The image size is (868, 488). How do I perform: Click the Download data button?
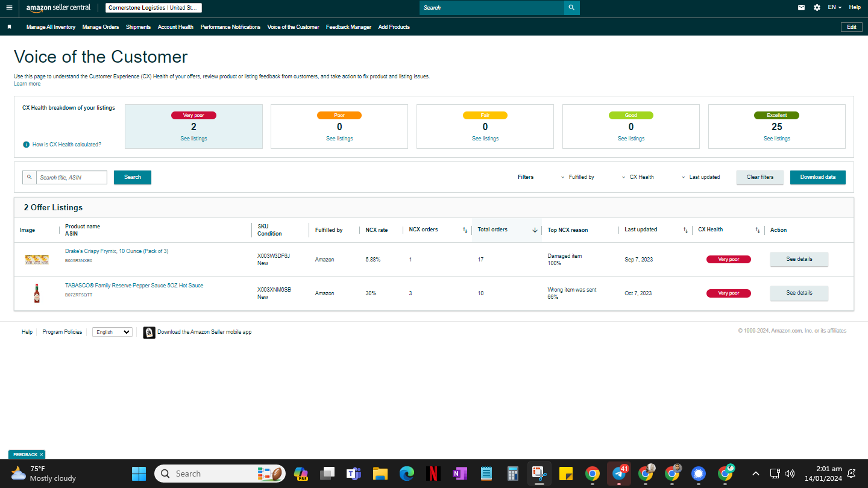(818, 177)
